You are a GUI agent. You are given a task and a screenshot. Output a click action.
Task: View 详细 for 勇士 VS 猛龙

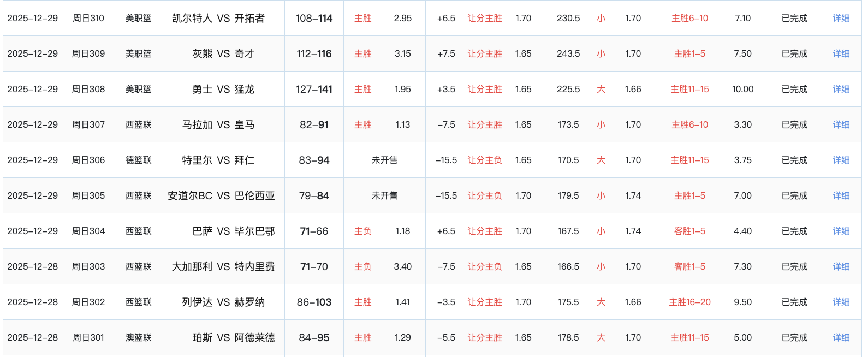click(x=841, y=89)
